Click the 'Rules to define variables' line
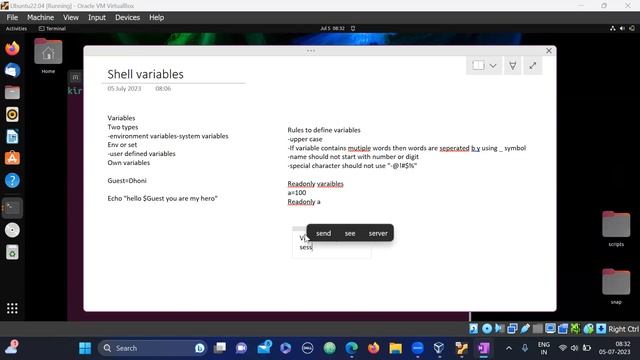 point(324,130)
